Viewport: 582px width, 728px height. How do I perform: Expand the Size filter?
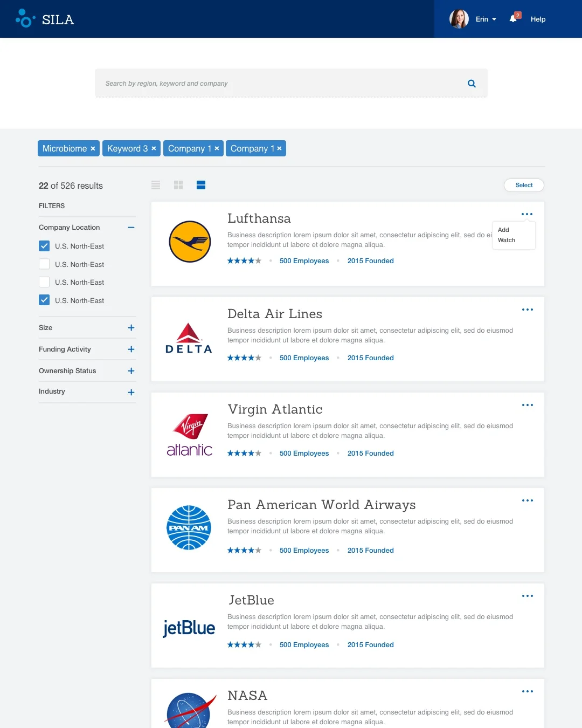coord(131,328)
